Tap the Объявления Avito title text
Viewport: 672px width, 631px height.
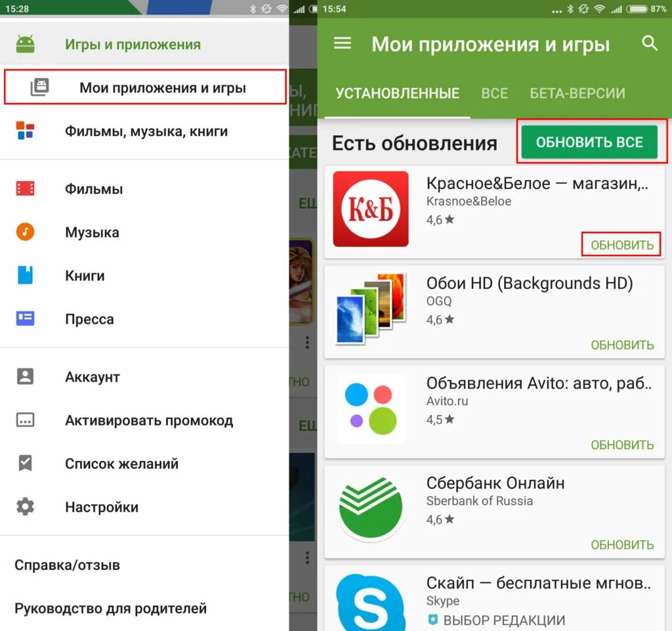(x=539, y=383)
